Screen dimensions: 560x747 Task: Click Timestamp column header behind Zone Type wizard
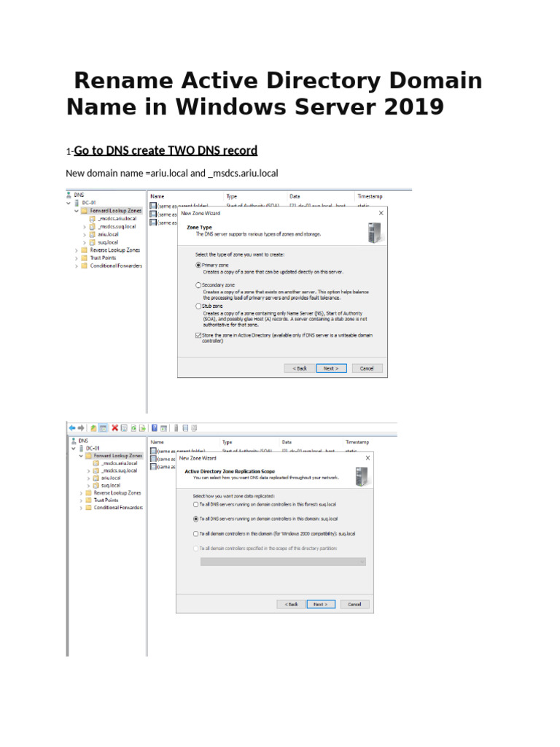(x=370, y=196)
